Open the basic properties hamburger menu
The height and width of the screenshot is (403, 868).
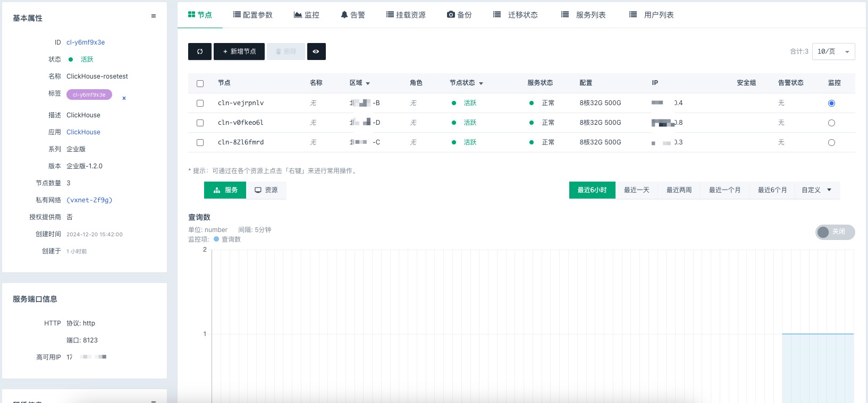click(154, 16)
